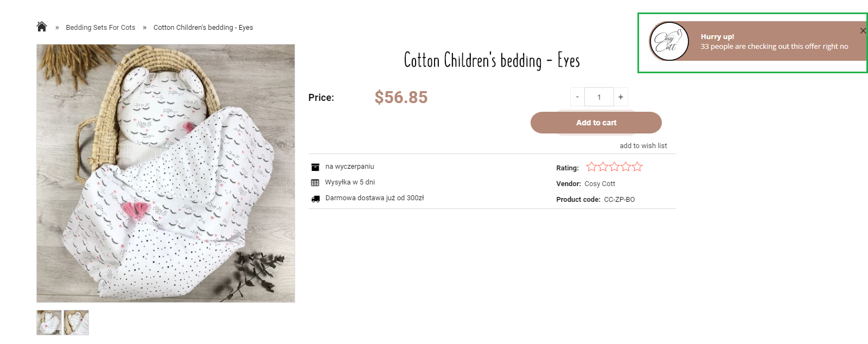Viewport: 868px width, 344px height.
Task: Rate product five stars
Action: 637,167
